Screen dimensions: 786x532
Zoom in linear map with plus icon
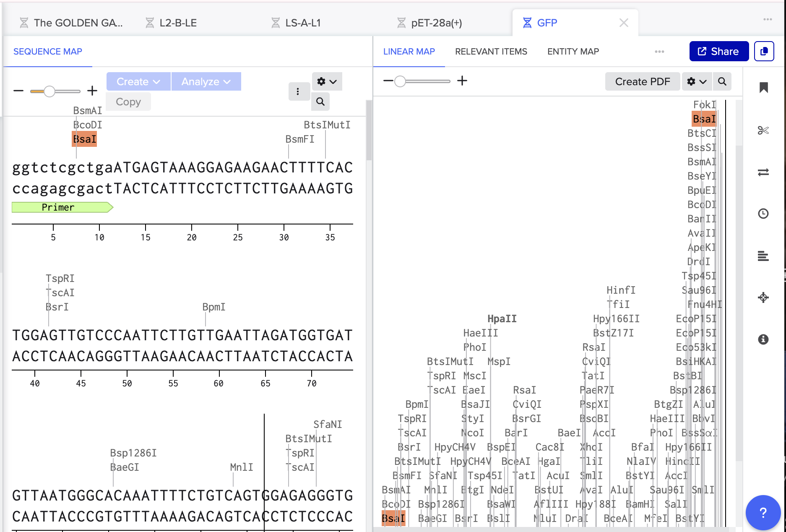coord(462,81)
